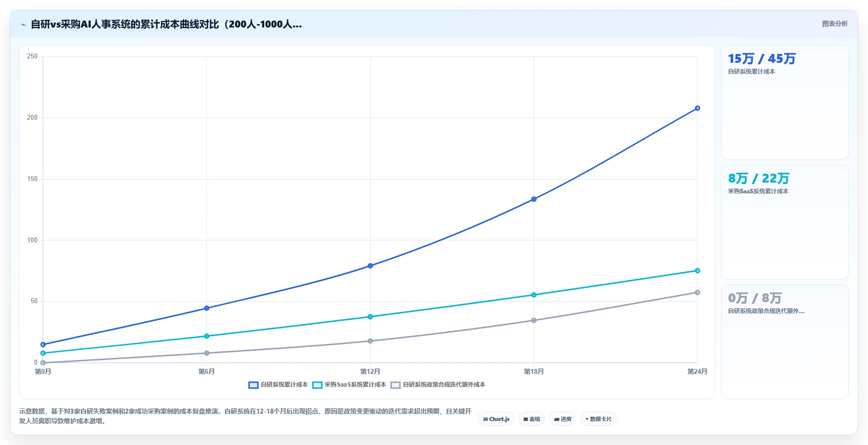Select the 进度 tag chip
This screenshot has height=445, width=868.
pos(563,419)
